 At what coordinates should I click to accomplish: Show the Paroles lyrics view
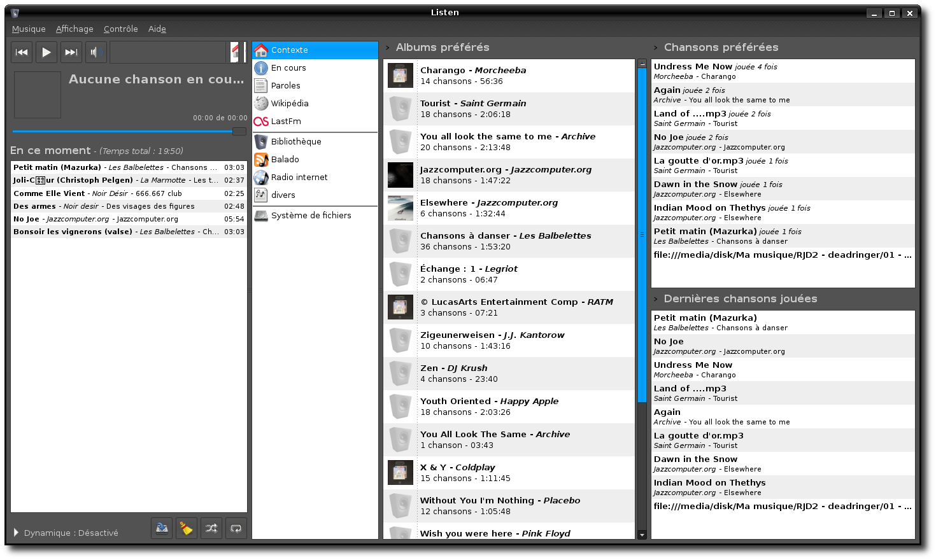[315, 86]
